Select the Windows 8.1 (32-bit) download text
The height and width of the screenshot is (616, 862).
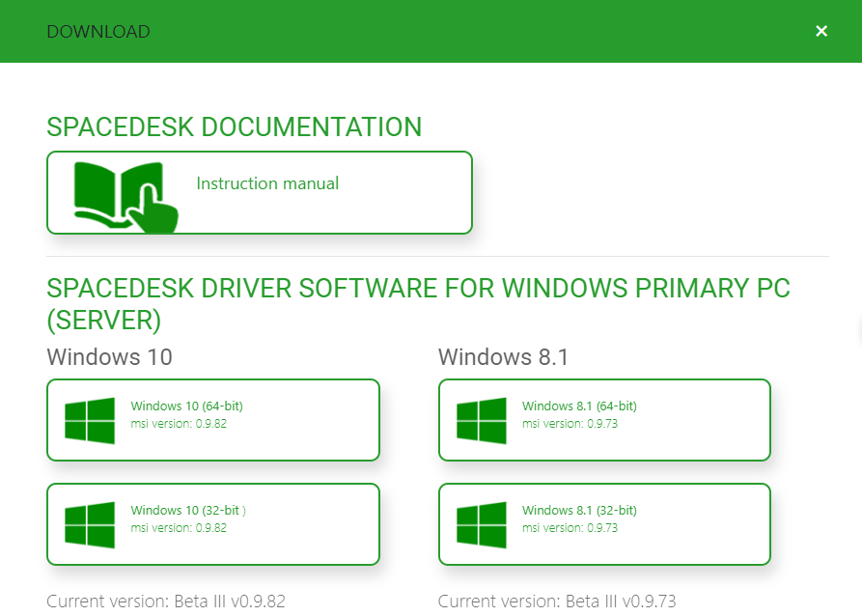[579, 511]
